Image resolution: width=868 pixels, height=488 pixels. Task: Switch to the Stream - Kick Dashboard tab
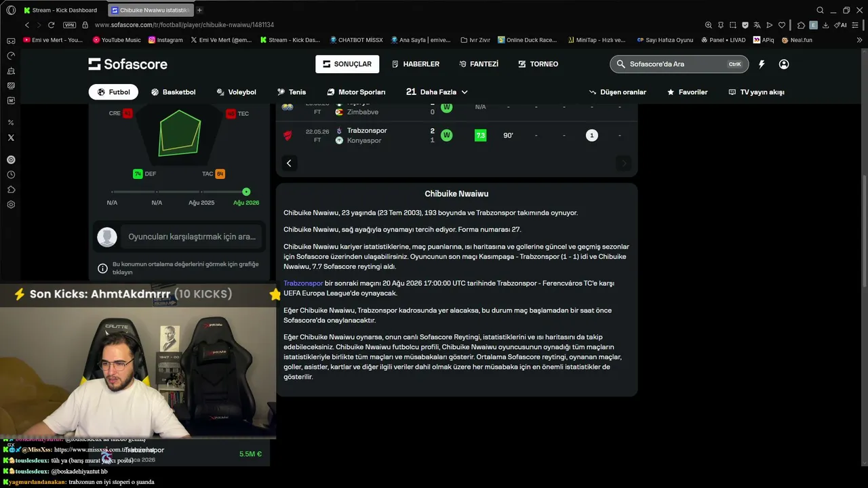60,10
